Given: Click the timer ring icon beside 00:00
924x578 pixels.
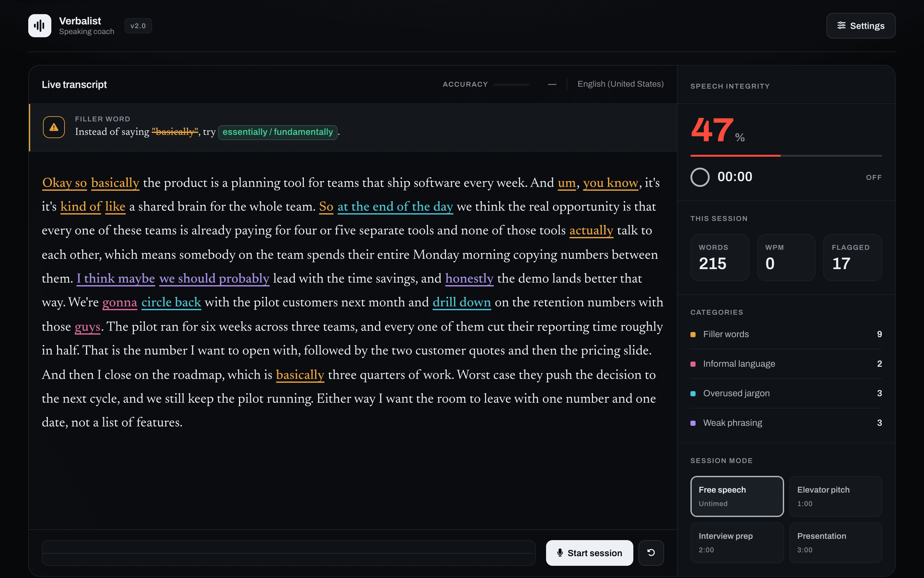Looking at the screenshot, I should tap(700, 177).
